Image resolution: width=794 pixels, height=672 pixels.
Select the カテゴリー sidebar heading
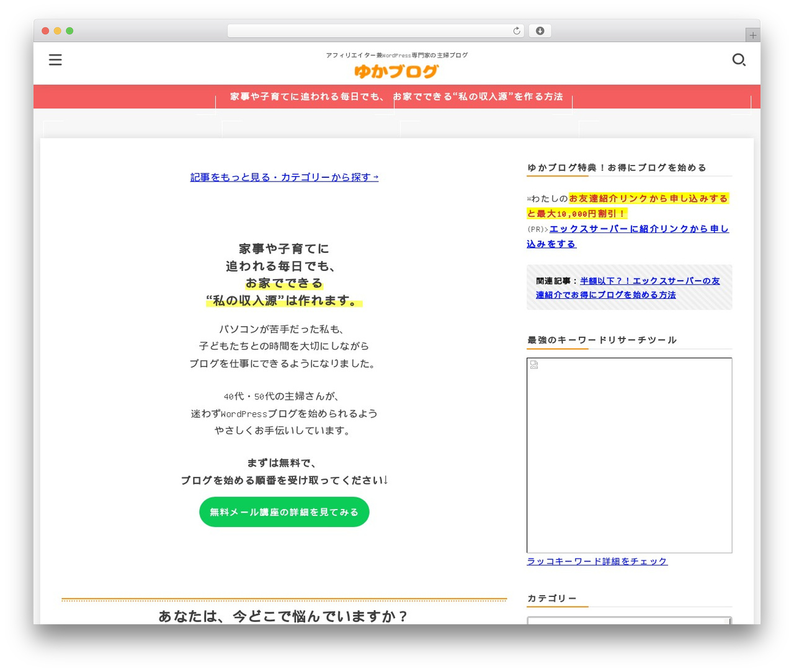(552, 598)
